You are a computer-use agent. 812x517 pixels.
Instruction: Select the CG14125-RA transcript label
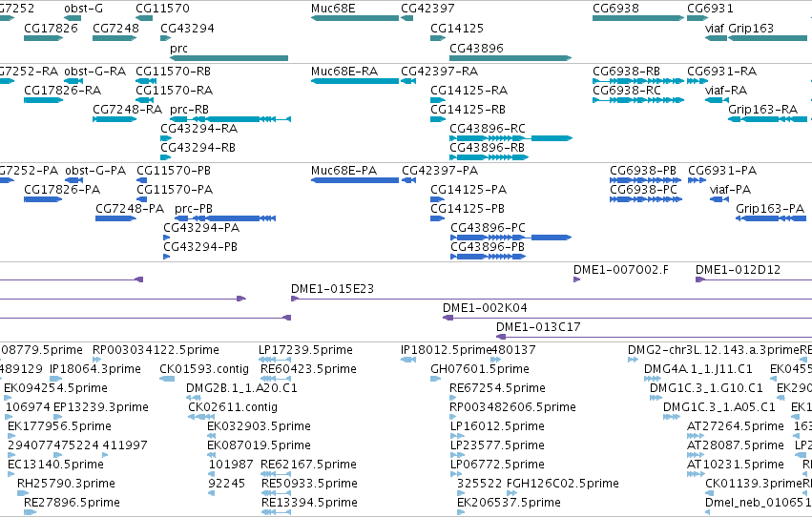tap(468, 91)
